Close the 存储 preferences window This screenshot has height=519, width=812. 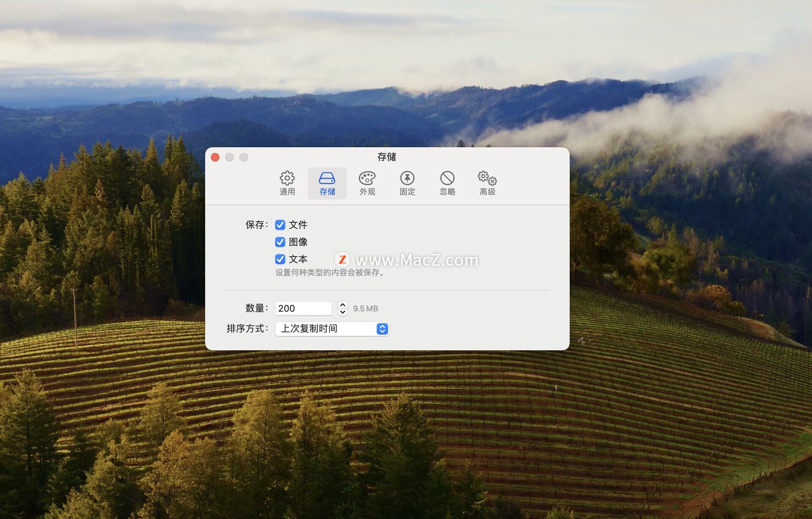pyautogui.click(x=215, y=157)
